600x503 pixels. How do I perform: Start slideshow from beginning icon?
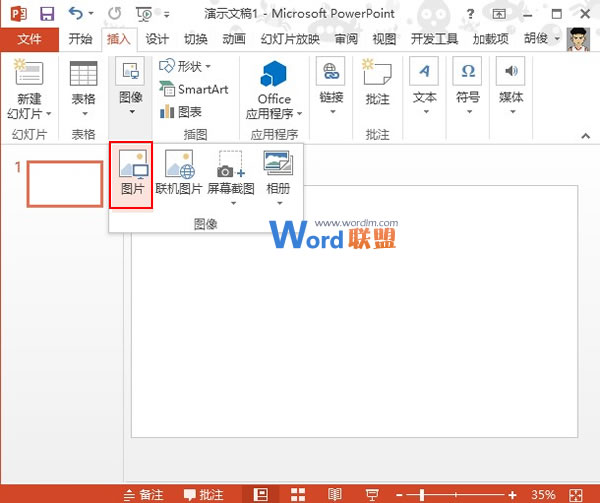tap(144, 14)
